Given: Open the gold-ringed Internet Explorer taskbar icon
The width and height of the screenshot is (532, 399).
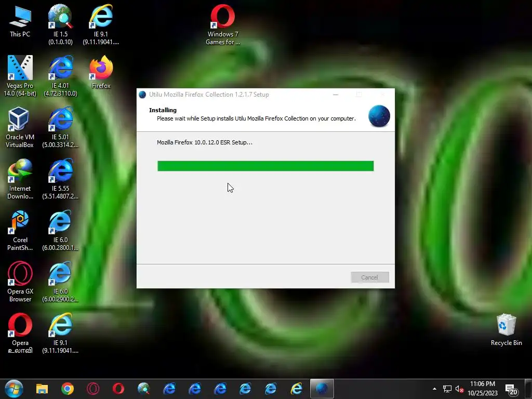Looking at the screenshot, I should point(296,389).
